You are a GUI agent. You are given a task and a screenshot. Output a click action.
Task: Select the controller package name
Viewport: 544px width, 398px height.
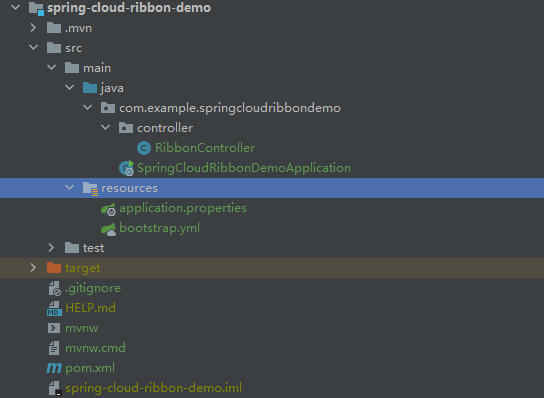pyautogui.click(x=165, y=128)
